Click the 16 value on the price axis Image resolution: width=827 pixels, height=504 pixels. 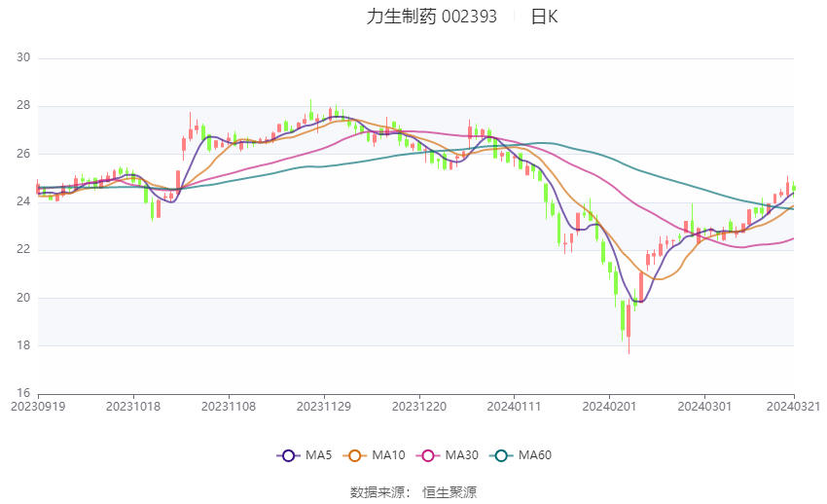tap(24, 394)
